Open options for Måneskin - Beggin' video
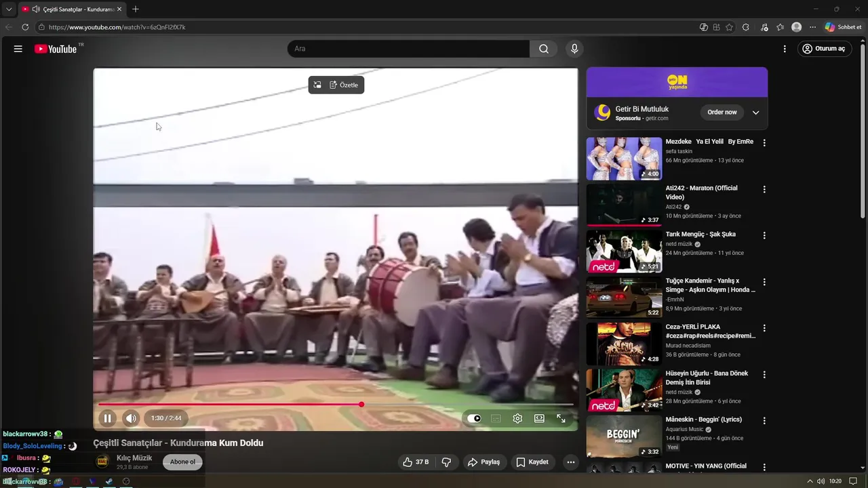 pos(764,420)
